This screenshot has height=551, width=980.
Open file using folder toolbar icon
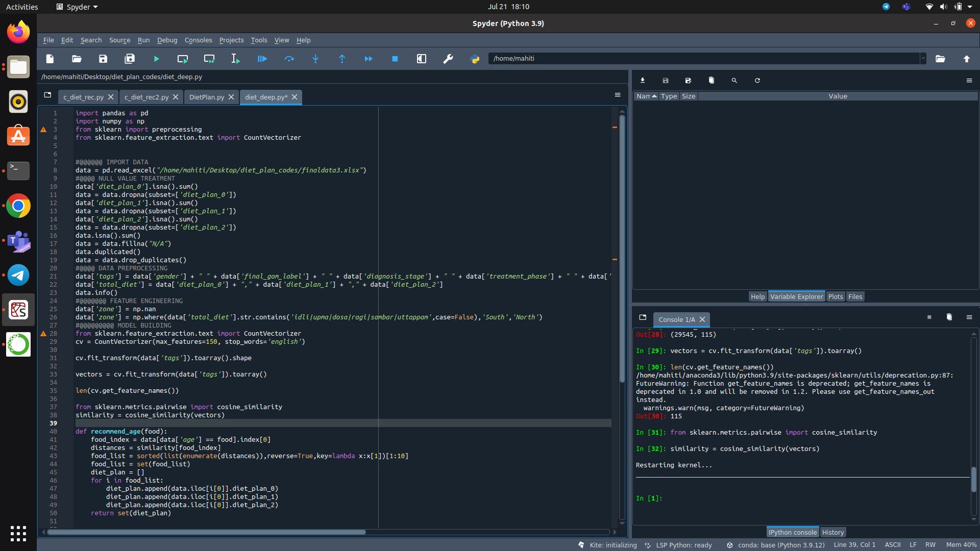tap(77, 59)
